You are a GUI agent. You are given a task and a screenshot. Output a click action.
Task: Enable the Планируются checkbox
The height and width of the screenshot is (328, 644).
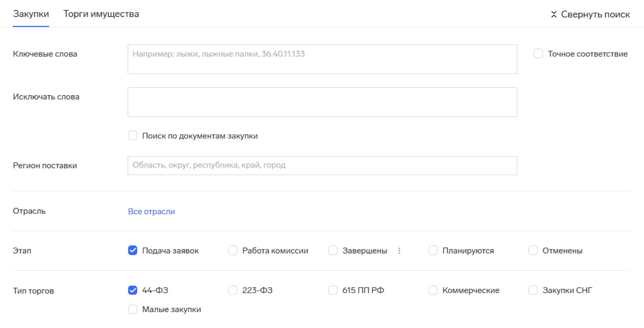(433, 250)
